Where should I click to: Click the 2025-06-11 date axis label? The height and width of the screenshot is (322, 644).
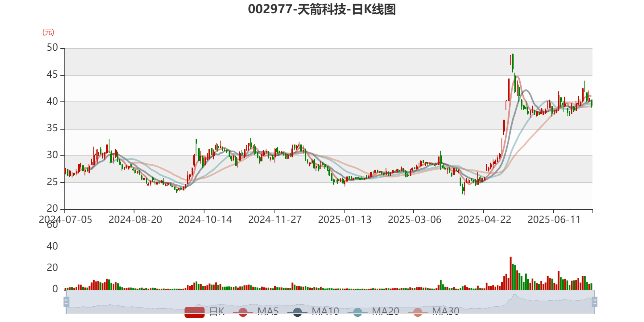554,220
